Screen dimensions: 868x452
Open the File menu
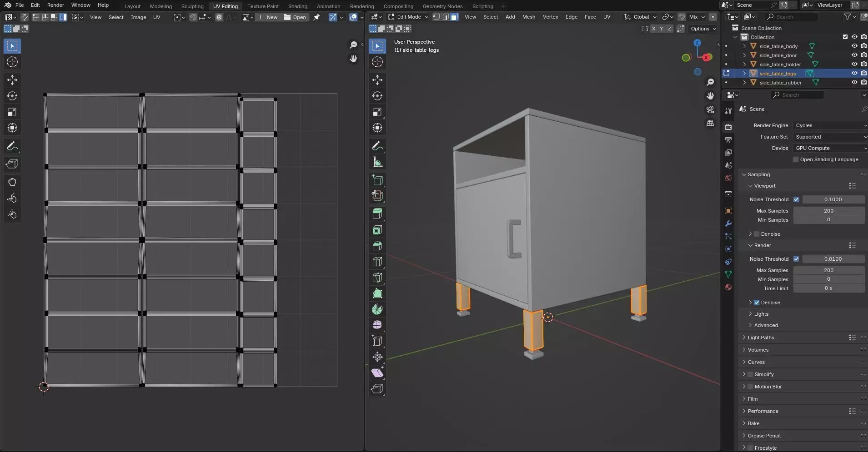20,5
